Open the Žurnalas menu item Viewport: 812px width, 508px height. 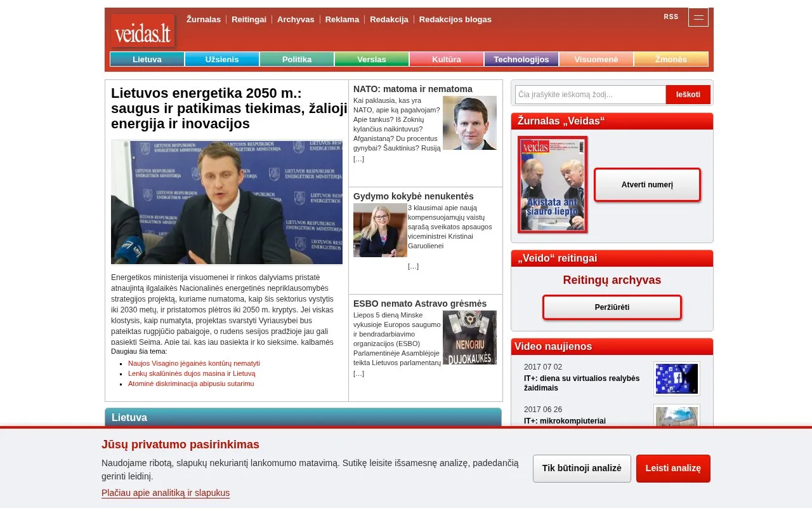[204, 19]
